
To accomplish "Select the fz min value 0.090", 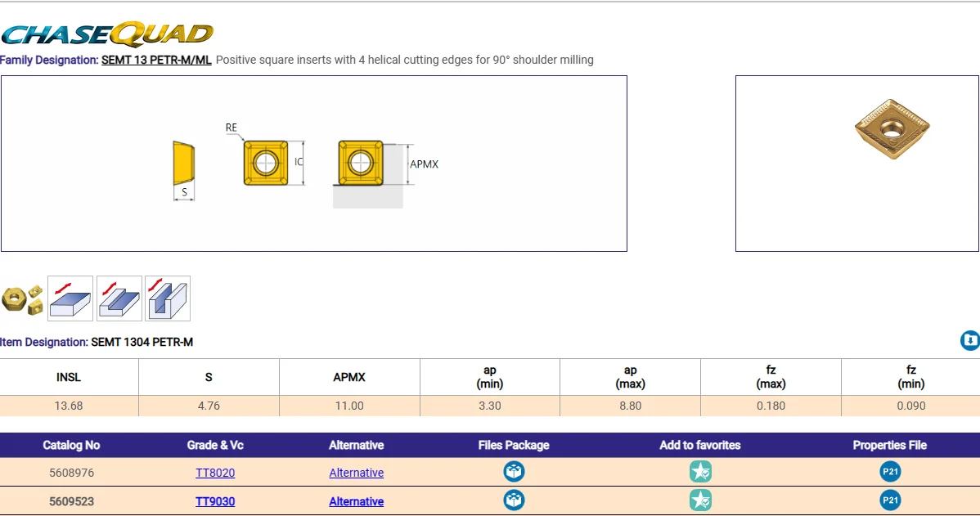I will coord(911,406).
